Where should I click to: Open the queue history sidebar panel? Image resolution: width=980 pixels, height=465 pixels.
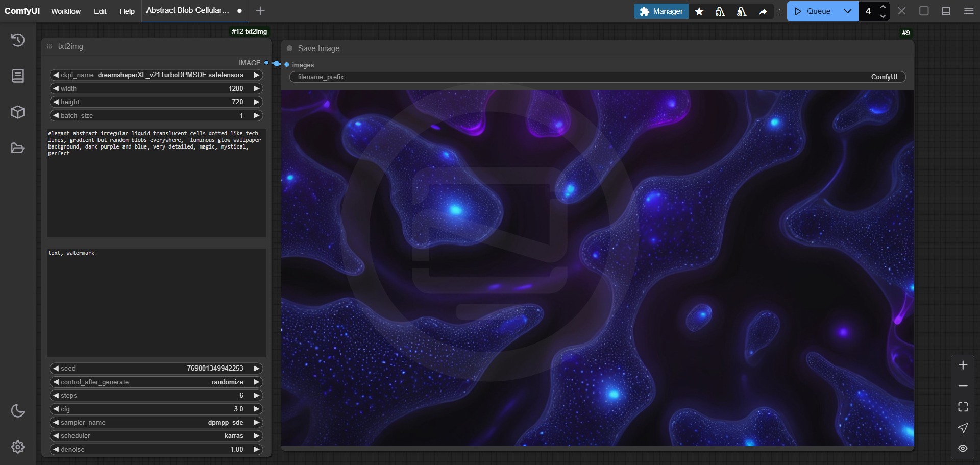[18, 40]
